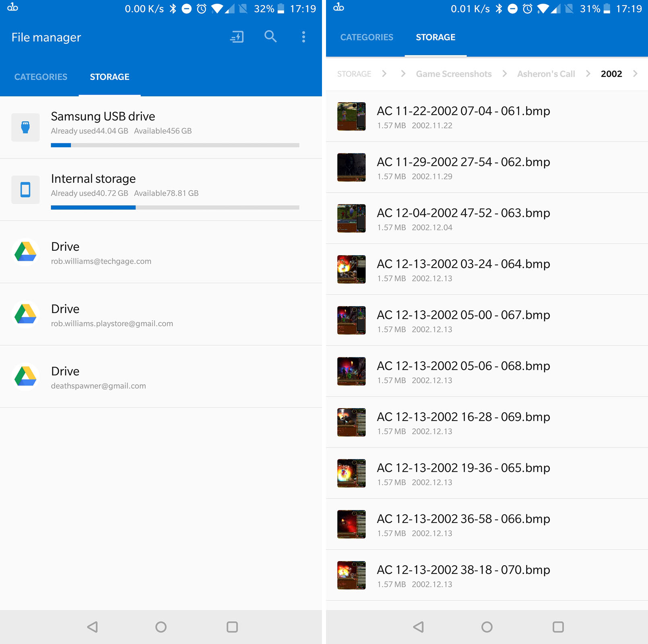Tap the Samsung USB drive icon
The image size is (648, 644).
(x=25, y=127)
